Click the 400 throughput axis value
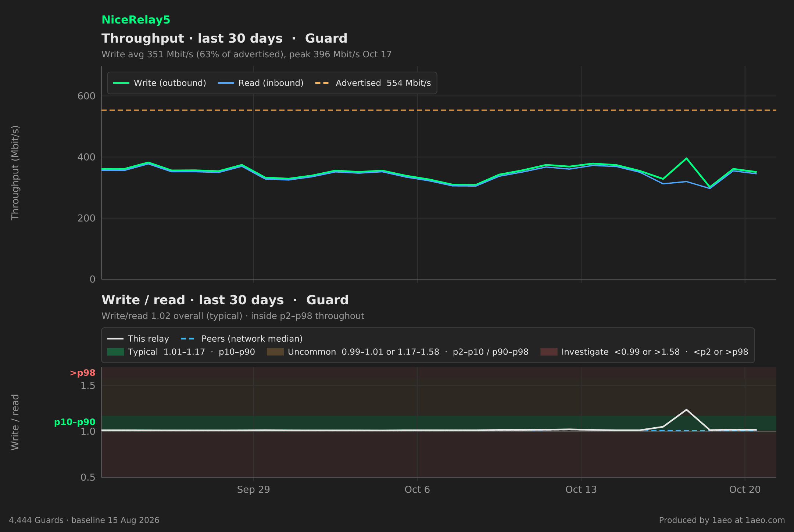Viewport: 794px width, 532px height. point(86,157)
